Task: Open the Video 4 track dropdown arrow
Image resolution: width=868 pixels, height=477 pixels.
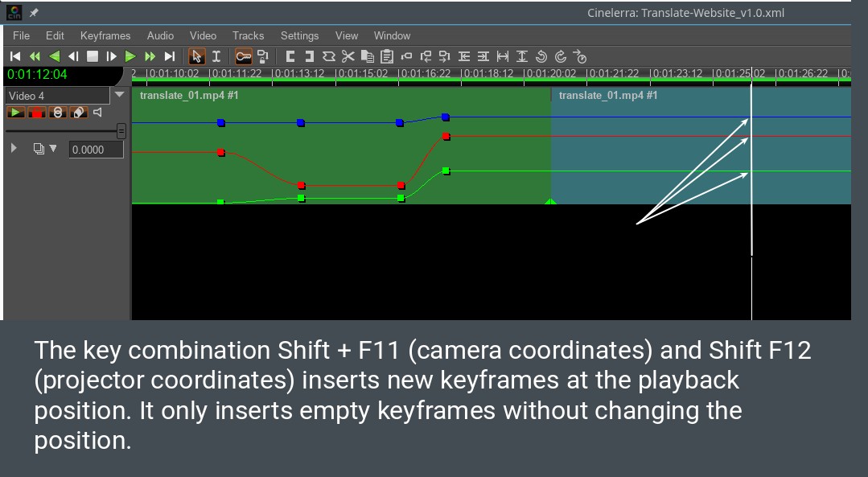Action: click(120, 95)
